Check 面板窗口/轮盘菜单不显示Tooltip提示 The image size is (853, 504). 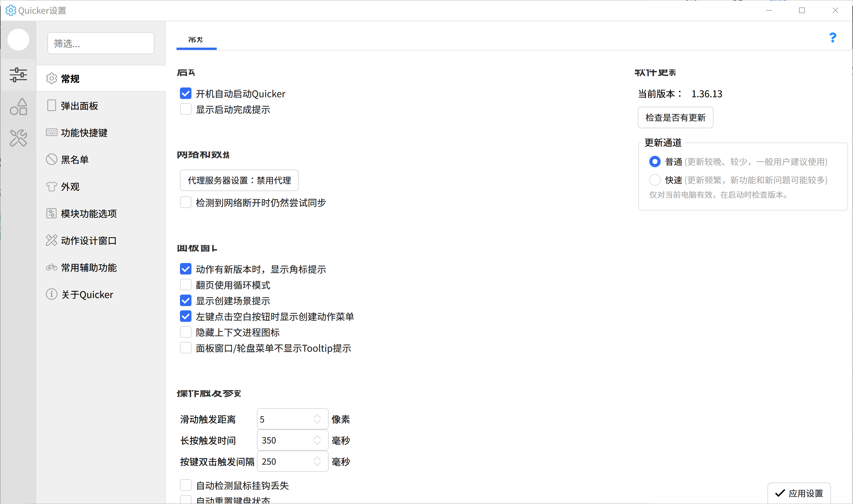tap(185, 348)
